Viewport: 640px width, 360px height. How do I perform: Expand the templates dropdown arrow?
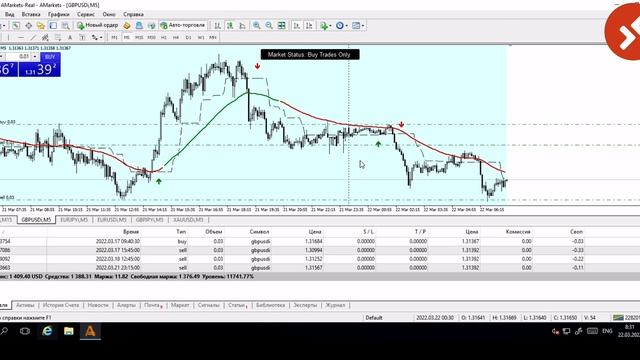363,26
